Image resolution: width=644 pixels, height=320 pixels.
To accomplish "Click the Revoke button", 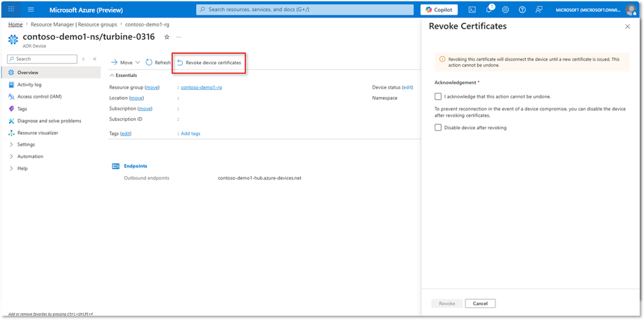I will pos(447,303).
